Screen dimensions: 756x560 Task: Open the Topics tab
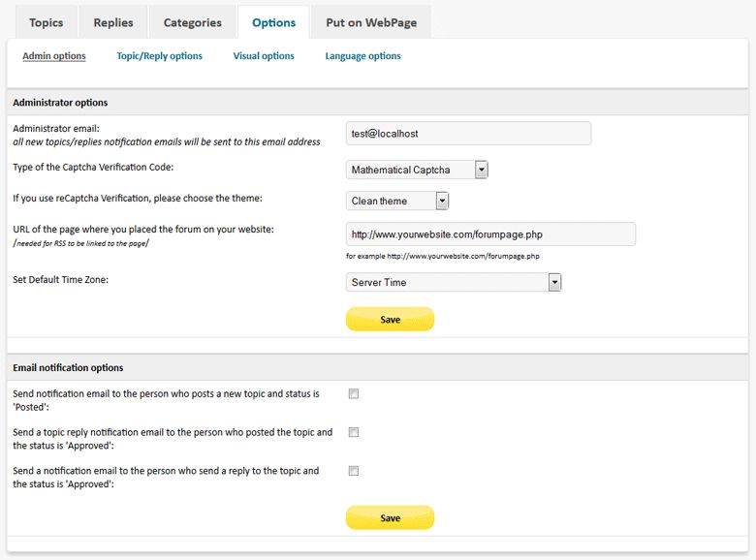[x=46, y=22]
